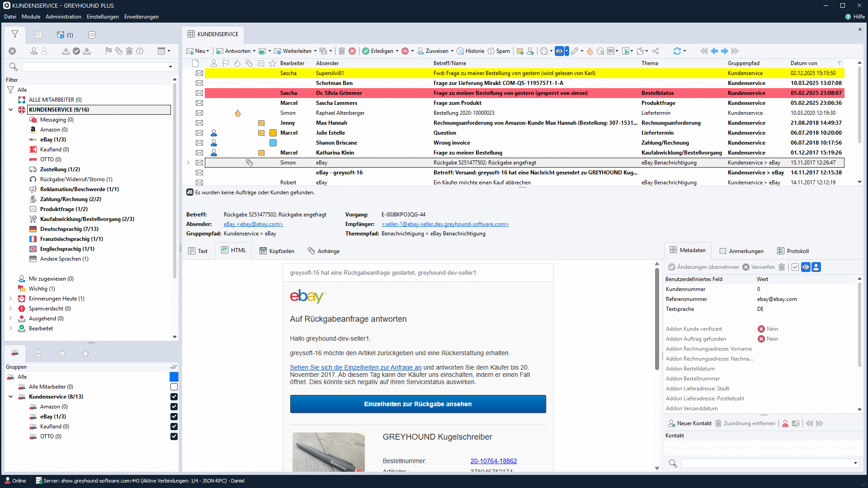Open order number link 20-10764-18862

click(493, 461)
